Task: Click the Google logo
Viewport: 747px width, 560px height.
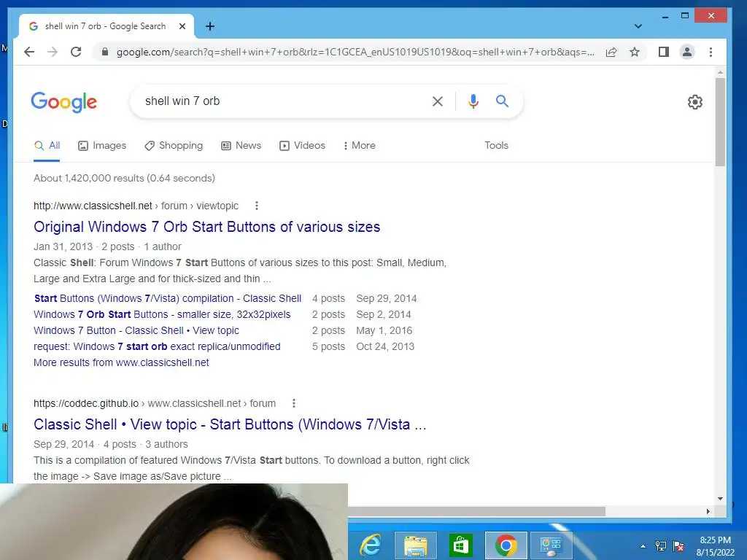Action: point(64,102)
